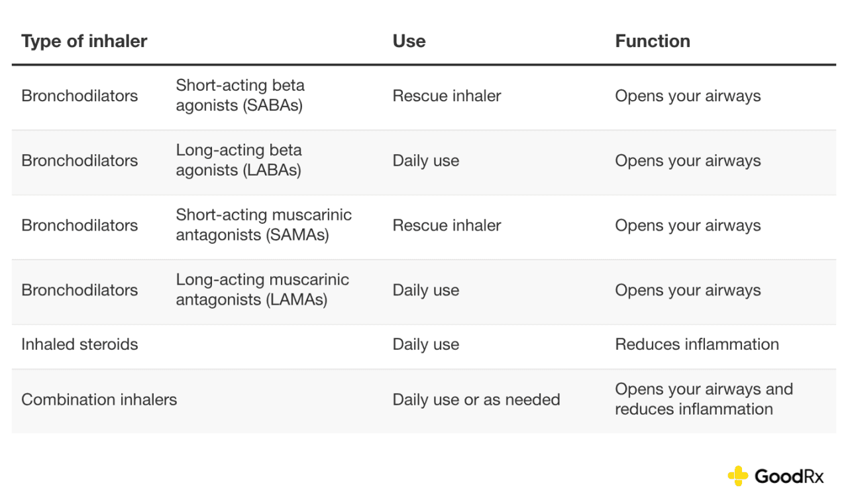Screen dimensions: 848x504
Task: Click "Daily use" in the LABAs row
Action: click(426, 161)
